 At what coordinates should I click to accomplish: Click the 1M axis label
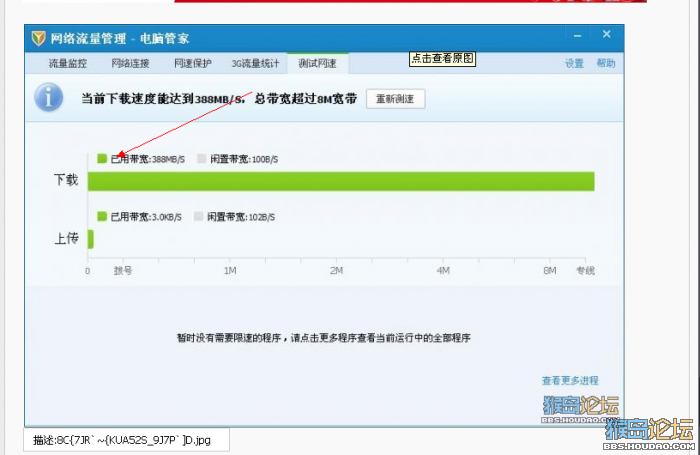pos(230,271)
